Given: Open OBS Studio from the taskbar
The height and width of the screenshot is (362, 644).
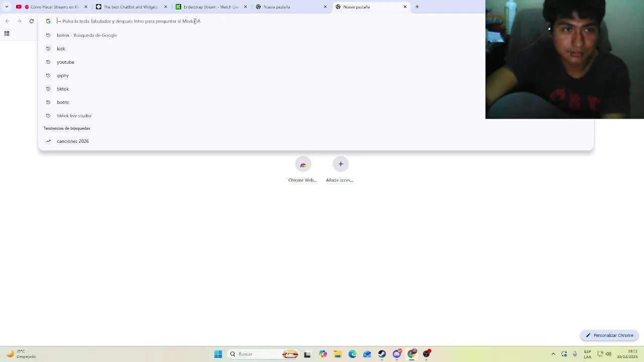Looking at the screenshot, I should pyautogui.click(x=427, y=354).
